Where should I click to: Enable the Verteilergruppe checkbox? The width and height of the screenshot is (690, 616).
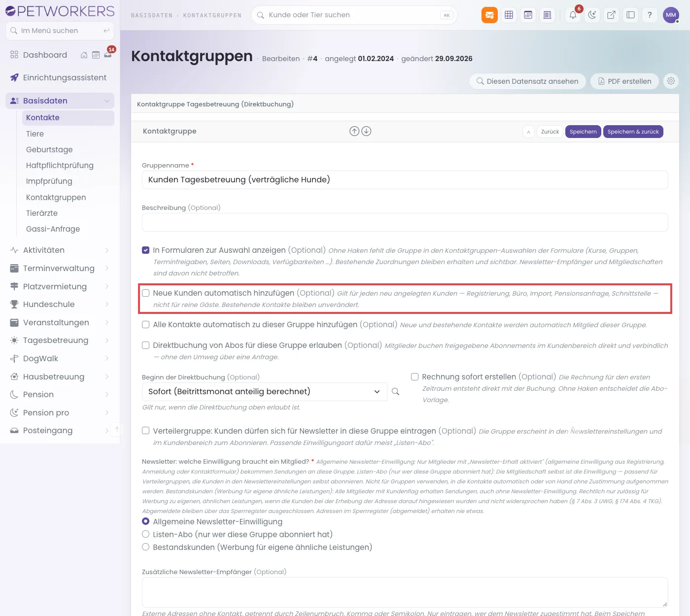point(146,431)
